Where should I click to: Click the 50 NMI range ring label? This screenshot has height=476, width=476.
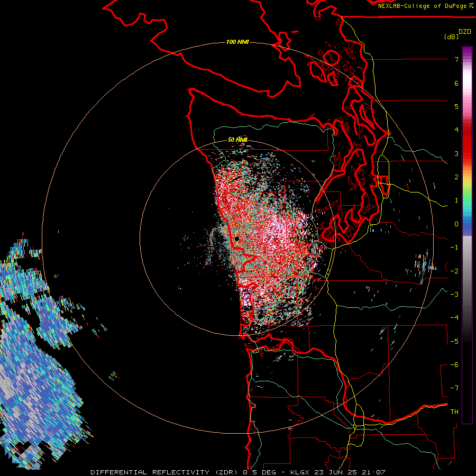237,140
